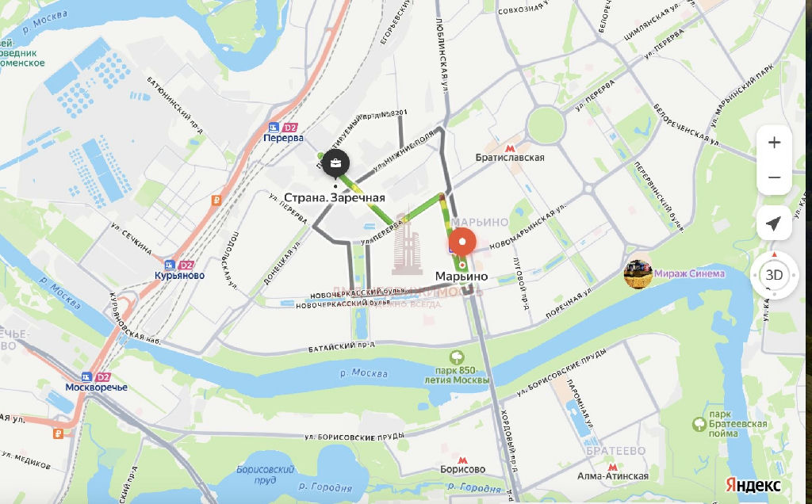
Task: Open the Мираж Синема photo thumbnail
Action: click(638, 274)
